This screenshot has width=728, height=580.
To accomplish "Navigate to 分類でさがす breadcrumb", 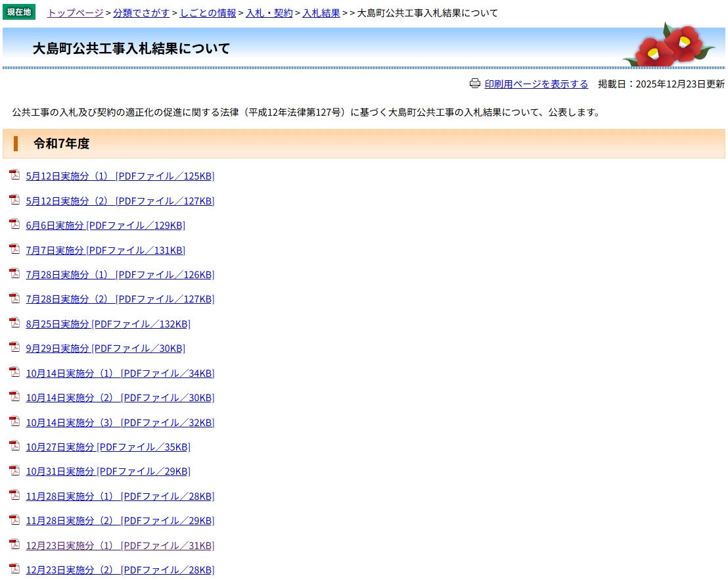I will (141, 13).
